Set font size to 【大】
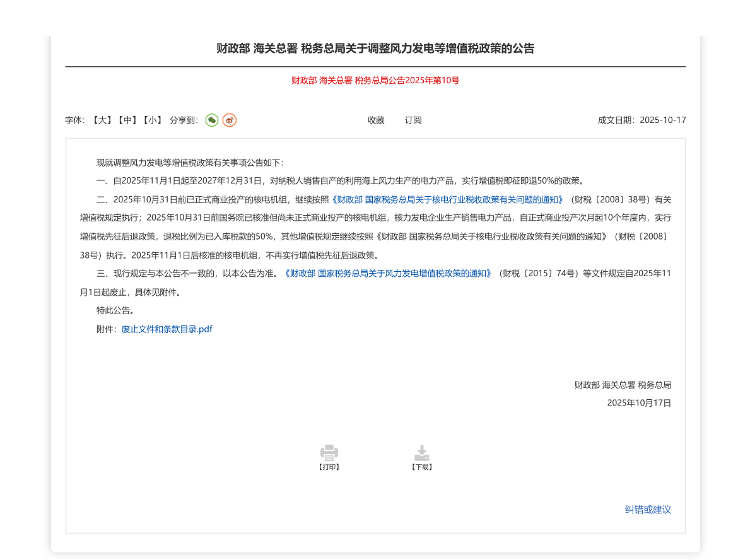This screenshot has width=750, height=560. (x=101, y=120)
